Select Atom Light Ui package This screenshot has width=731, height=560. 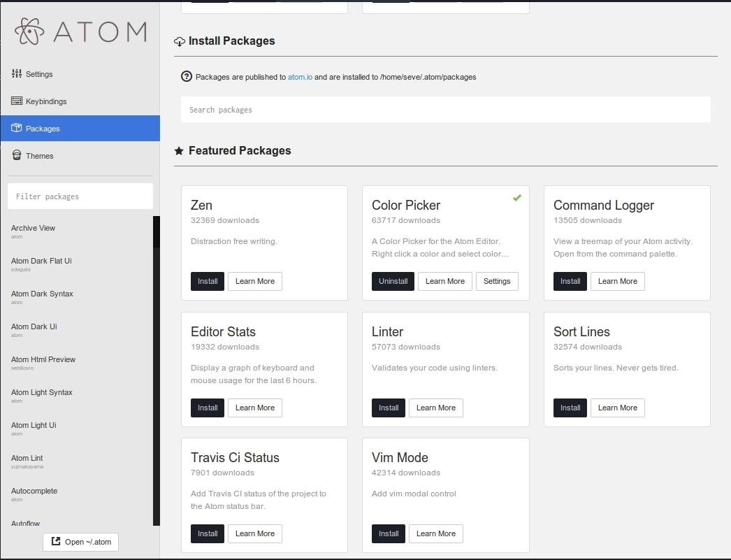click(x=34, y=425)
